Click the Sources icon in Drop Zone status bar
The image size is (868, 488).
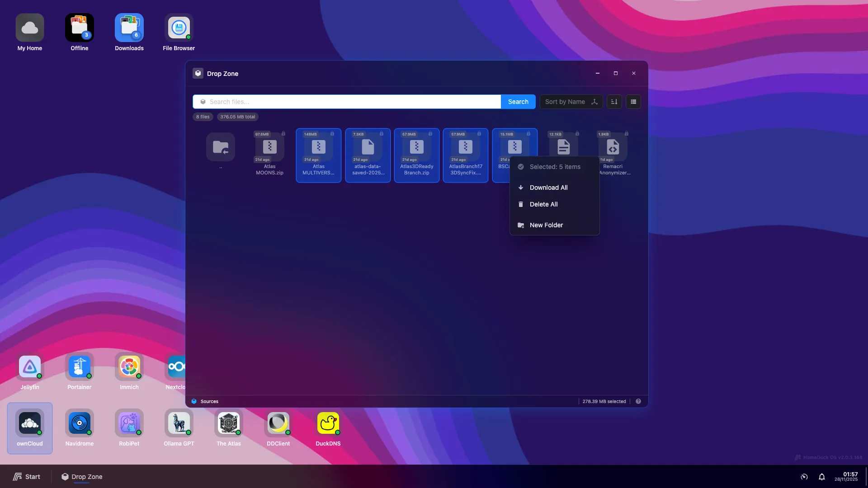pyautogui.click(x=194, y=401)
